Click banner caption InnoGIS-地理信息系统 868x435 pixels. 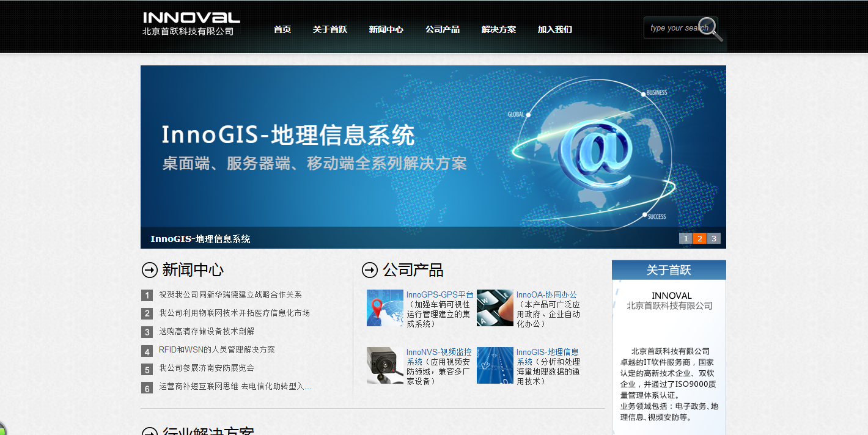[200, 239]
